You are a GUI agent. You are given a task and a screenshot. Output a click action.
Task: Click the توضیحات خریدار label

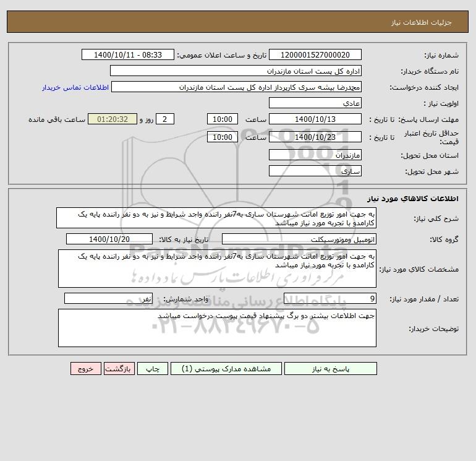pyautogui.click(x=434, y=329)
